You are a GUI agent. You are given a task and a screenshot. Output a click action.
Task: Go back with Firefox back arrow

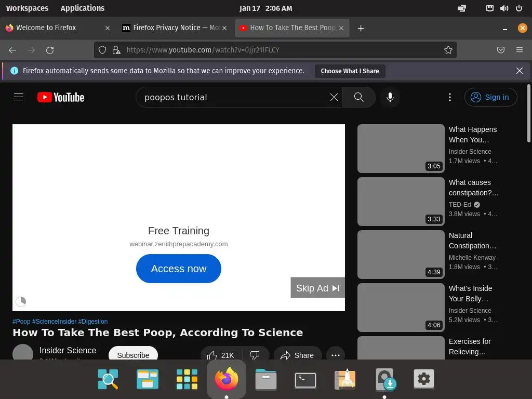point(12,50)
